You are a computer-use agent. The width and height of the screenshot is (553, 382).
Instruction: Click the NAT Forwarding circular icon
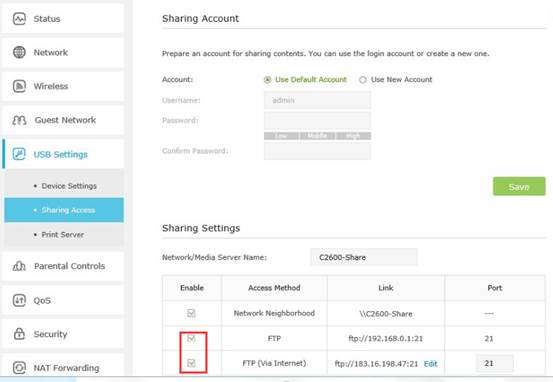19,368
